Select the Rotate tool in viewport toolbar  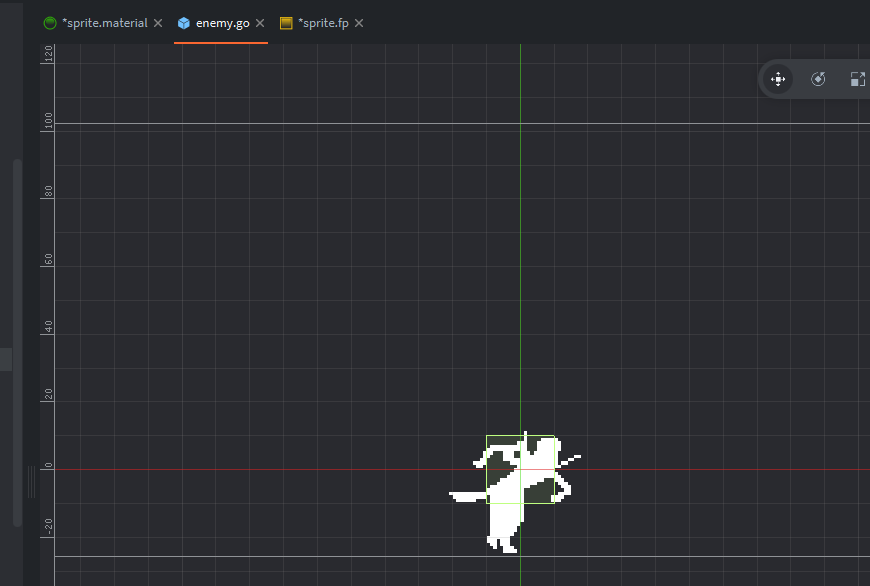tap(818, 79)
